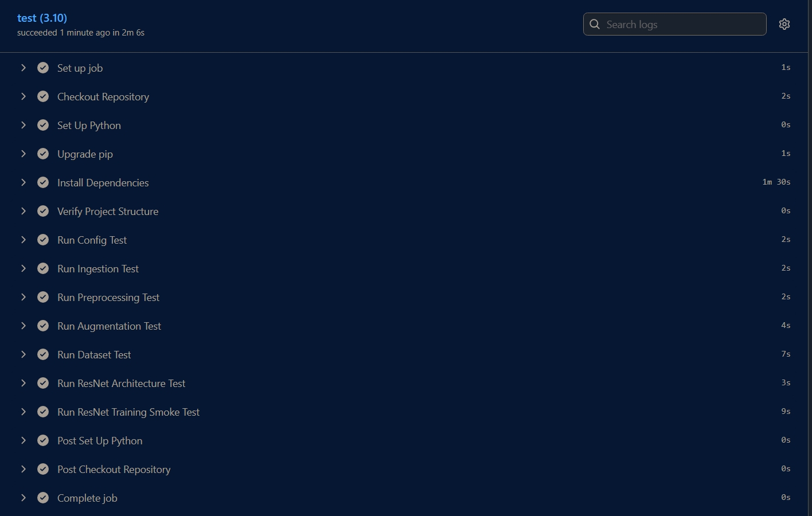Click the success check icon for Run Config Test

tap(43, 240)
